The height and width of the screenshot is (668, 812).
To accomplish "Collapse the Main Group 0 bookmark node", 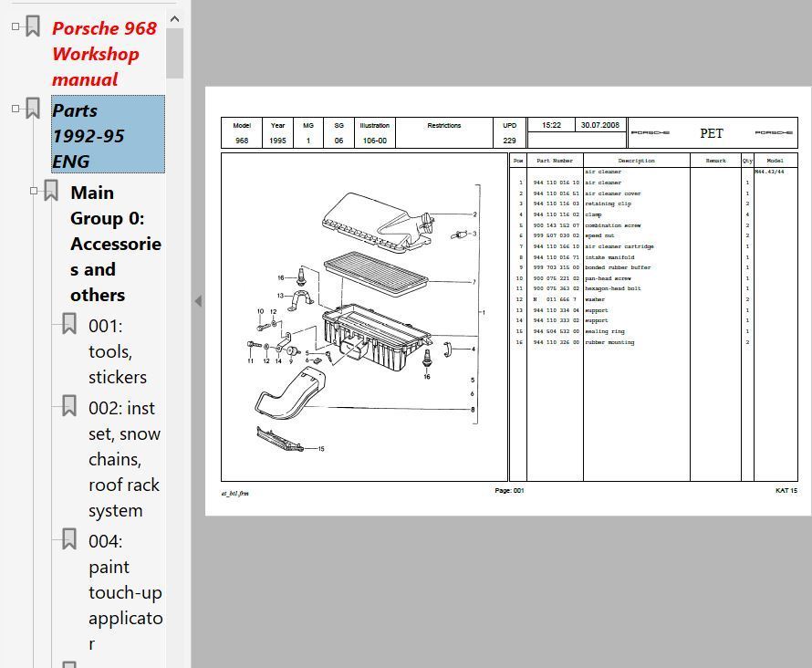I will coord(34,191).
